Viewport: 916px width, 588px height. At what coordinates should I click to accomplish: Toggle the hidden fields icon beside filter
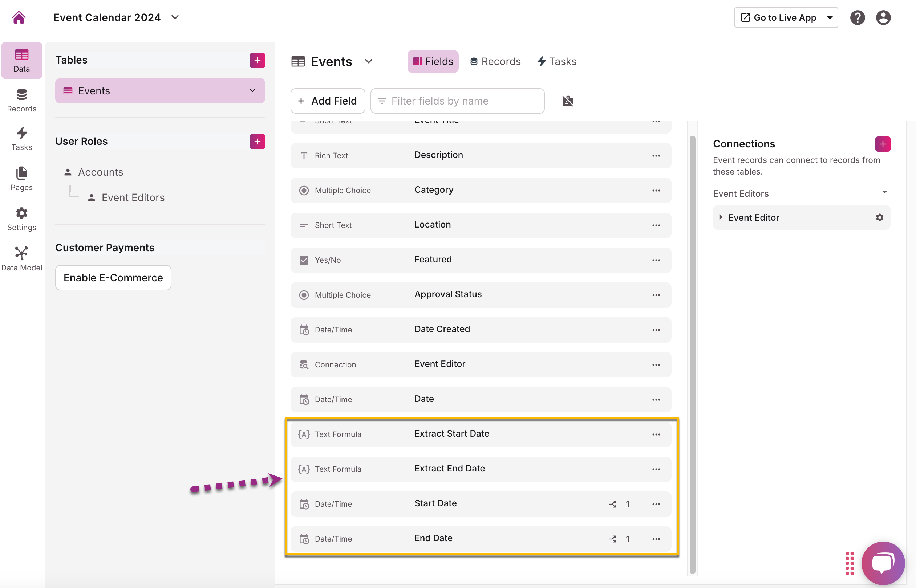[x=568, y=101]
